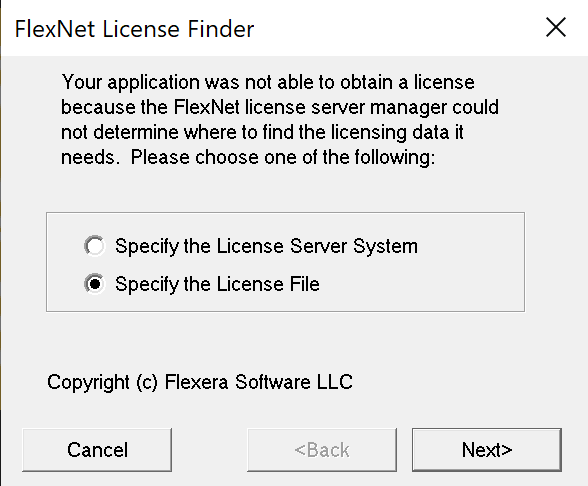
Task: Click the 'Please choose one of the following:' line
Action: pyautogui.click(x=283, y=158)
